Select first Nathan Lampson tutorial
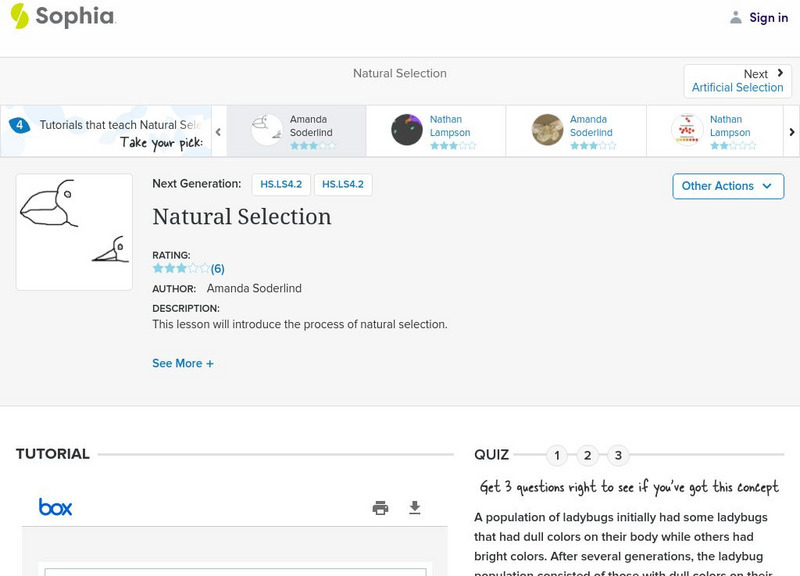 (x=436, y=131)
